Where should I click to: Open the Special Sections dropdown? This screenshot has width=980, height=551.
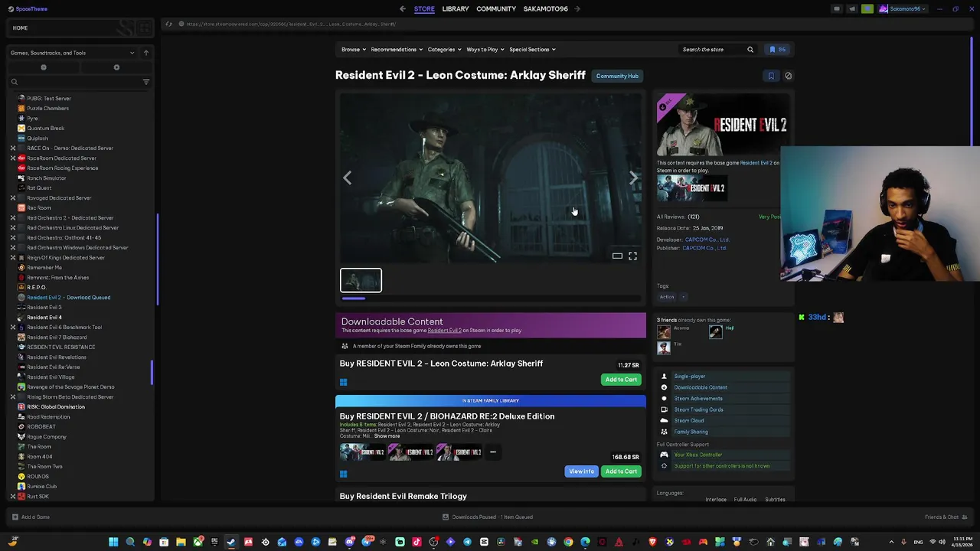pyautogui.click(x=532, y=50)
